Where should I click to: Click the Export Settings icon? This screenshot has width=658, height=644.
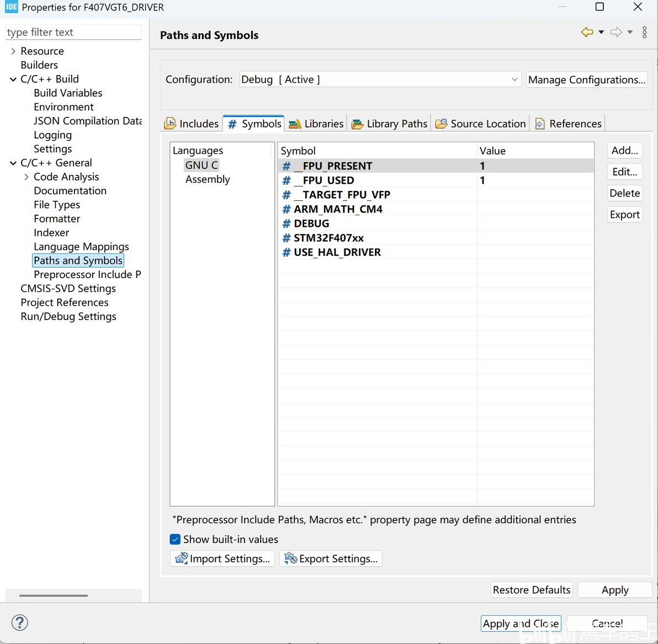tap(290, 558)
